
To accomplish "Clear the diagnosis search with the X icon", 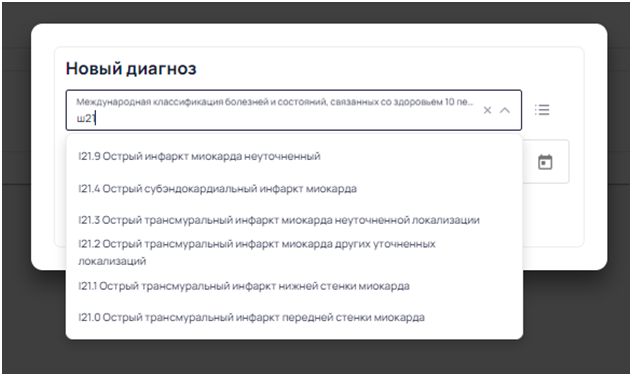I will [x=487, y=110].
